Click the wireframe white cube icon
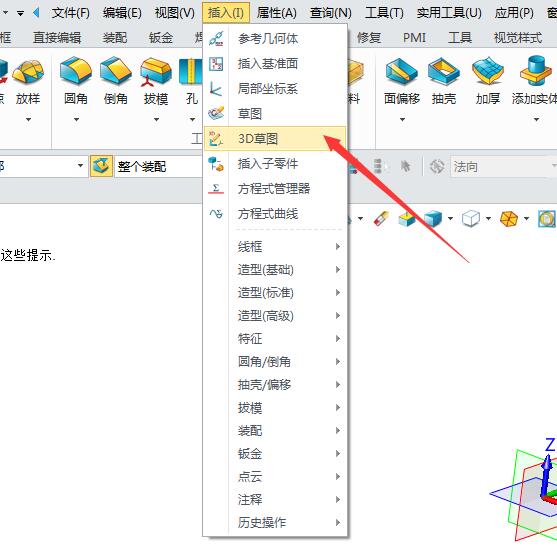This screenshot has height=554, width=557. point(471,218)
